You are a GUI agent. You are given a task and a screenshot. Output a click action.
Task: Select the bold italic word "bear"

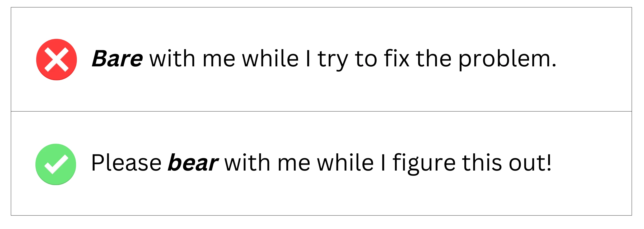(193, 162)
